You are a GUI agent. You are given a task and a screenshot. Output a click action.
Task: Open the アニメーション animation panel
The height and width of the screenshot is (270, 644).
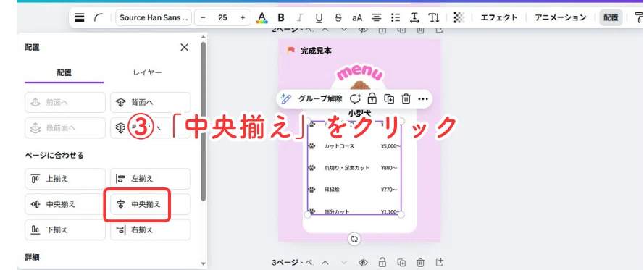pyautogui.click(x=560, y=17)
